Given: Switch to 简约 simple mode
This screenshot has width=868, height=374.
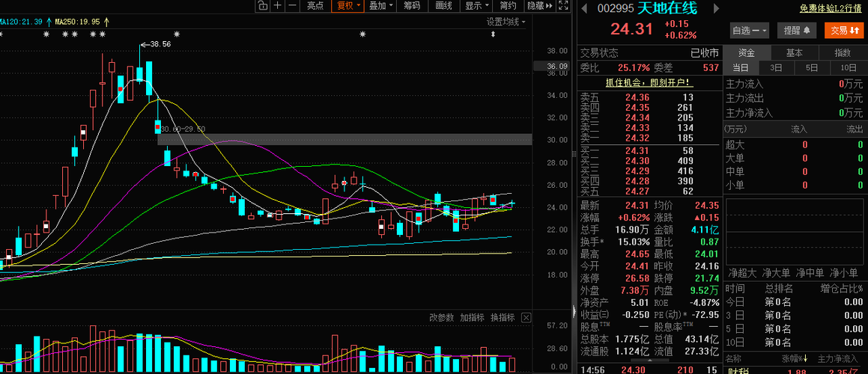Looking at the screenshot, I should point(508,5).
